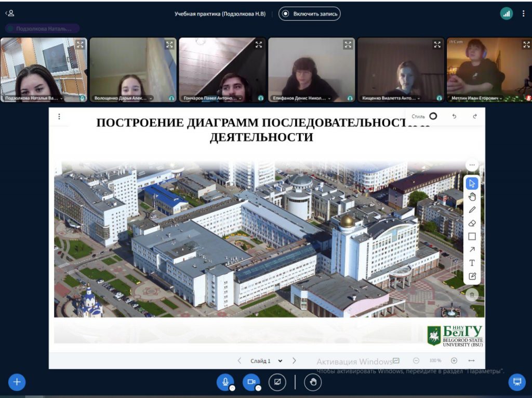This screenshot has height=398, width=532.
Task: Click Подзолкова Наталья webcam thumbnail
Action: click(44, 70)
